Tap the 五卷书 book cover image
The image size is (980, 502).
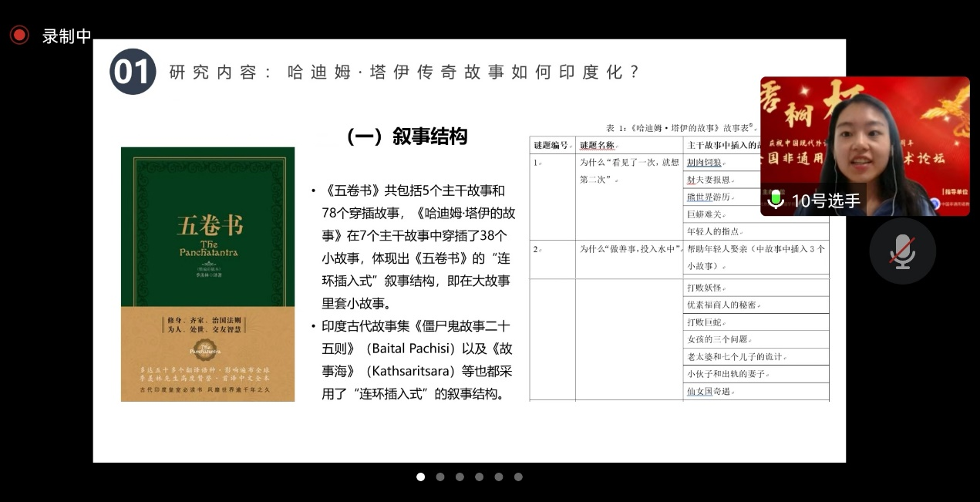click(x=207, y=274)
